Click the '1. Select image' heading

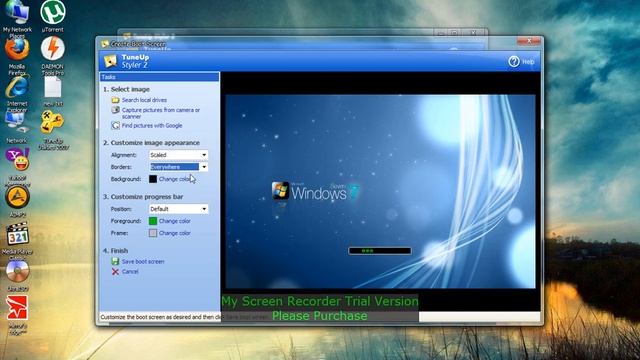127,89
